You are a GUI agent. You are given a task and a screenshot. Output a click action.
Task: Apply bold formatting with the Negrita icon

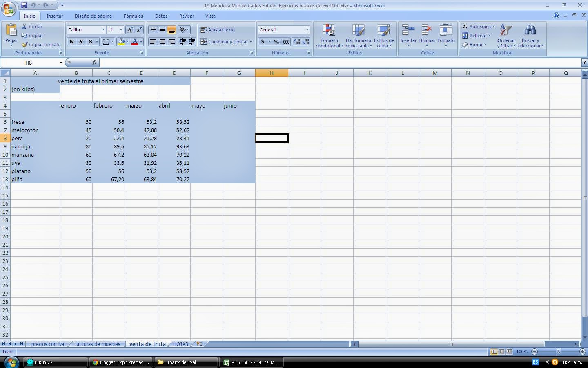coord(71,41)
